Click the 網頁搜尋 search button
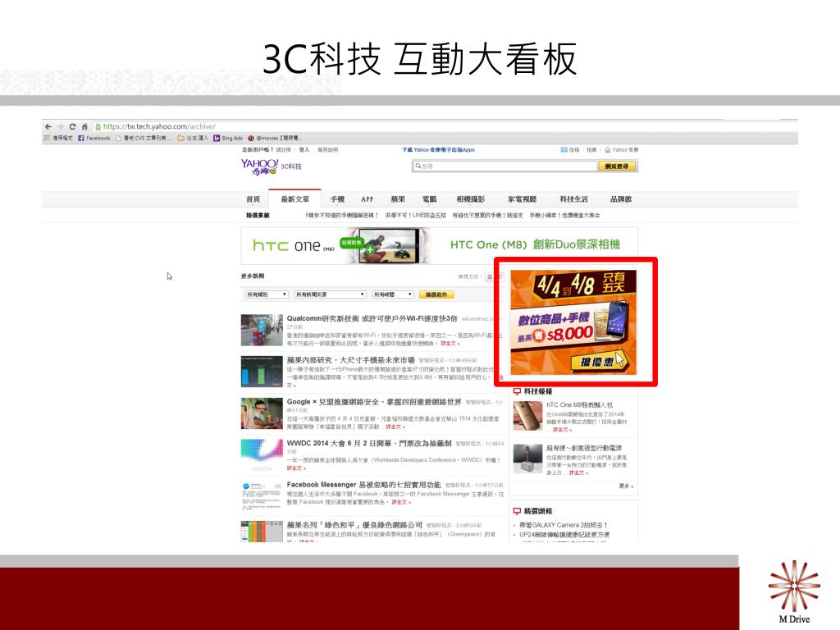The width and height of the screenshot is (840, 630). (617, 166)
